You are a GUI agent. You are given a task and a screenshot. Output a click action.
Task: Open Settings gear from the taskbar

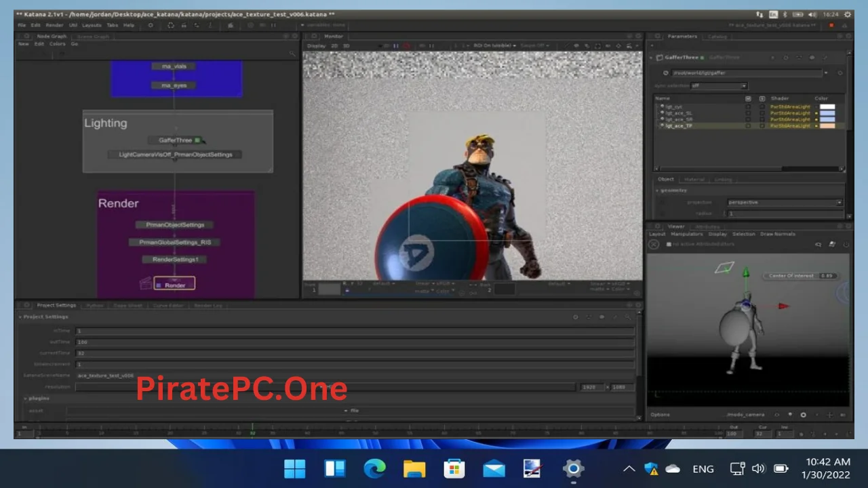[x=573, y=468]
